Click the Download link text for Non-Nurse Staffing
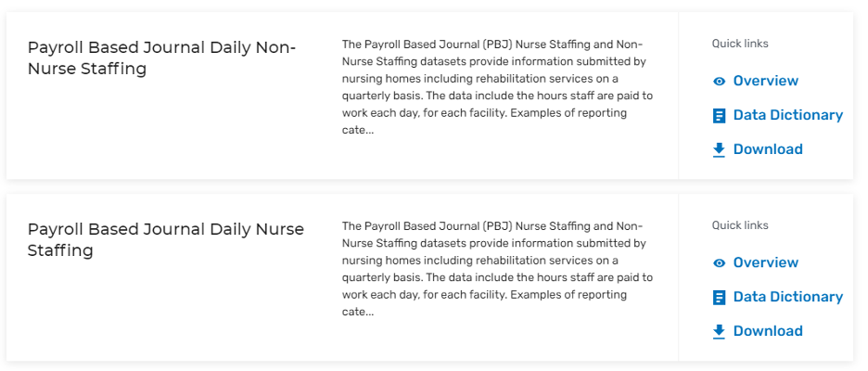 coord(767,149)
